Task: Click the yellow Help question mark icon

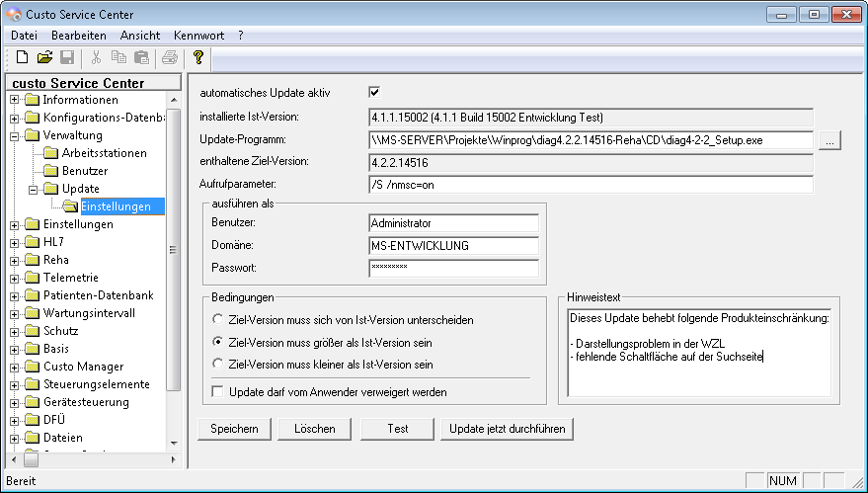Action: [x=198, y=56]
